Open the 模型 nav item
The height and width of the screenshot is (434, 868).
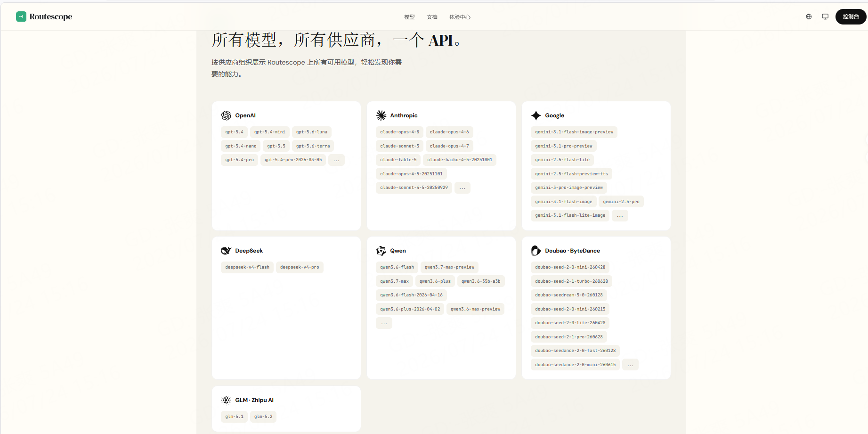[x=409, y=17]
